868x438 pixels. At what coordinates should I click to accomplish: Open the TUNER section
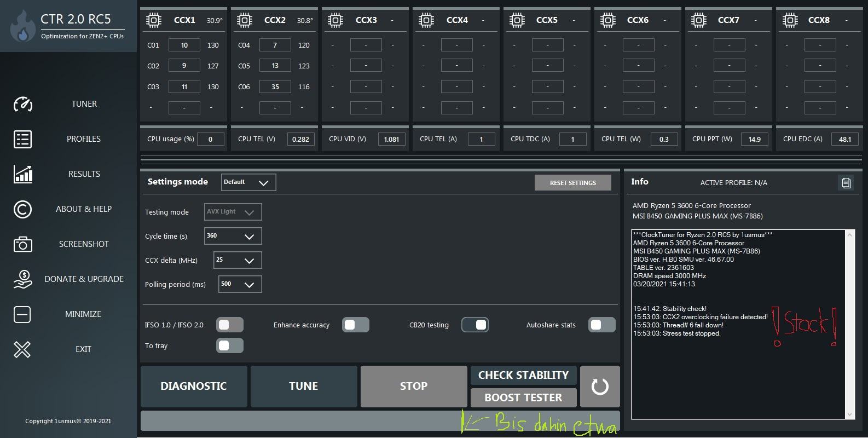pos(84,104)
